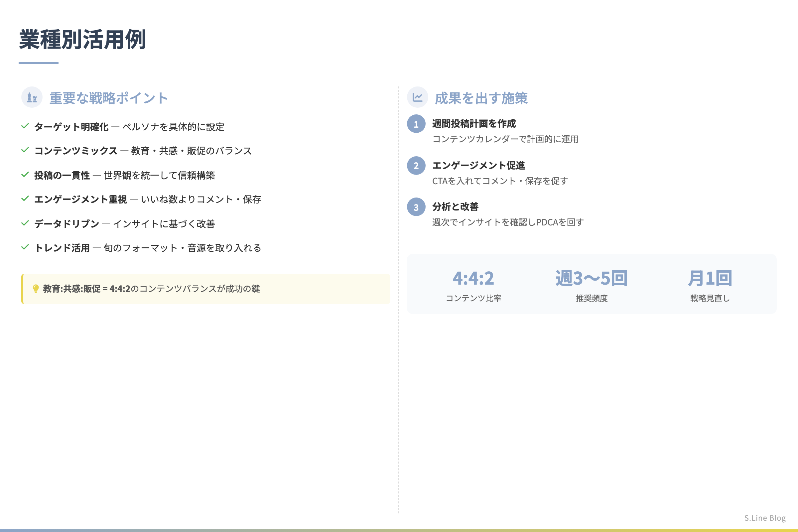This screenshot has width=798, height=532.
Task: Click the heading 重要な戦略ポイント
Action: click(109, 98)
